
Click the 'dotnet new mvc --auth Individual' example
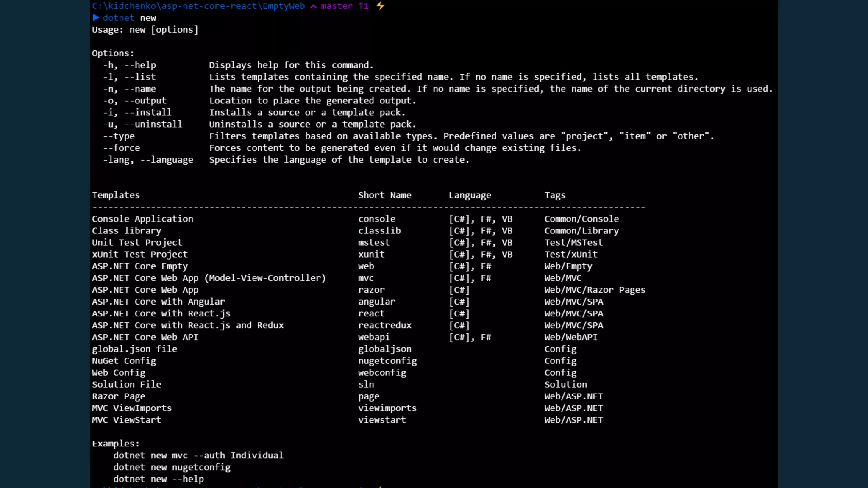[x=198, y=455]
